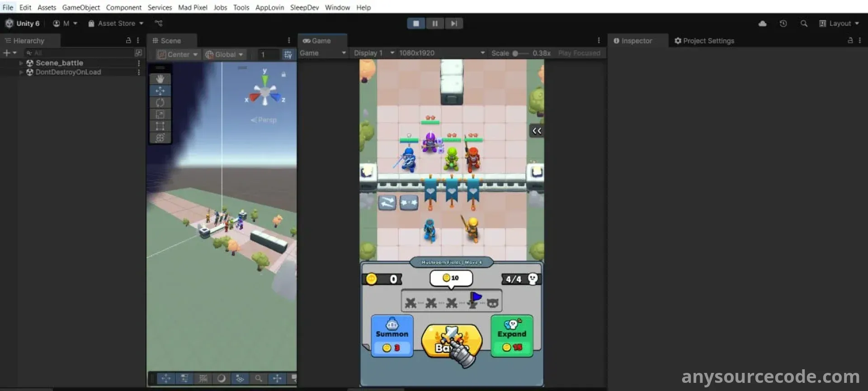The width and height of the screenshot is (868, 391).
Task: Open the 1080x1920 resolution dropdown
Action: [441, 53]
